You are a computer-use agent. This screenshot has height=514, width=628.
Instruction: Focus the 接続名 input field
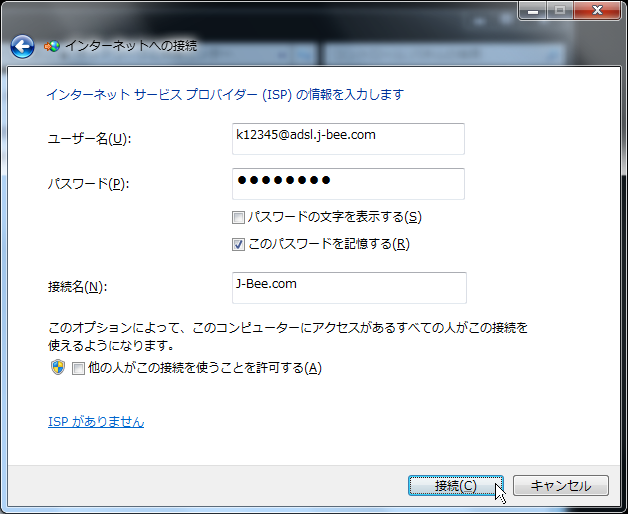349,288
